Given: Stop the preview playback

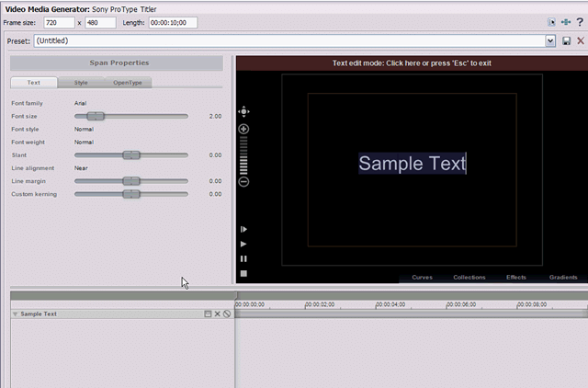Looking at the screenshot, I should pyautogui.click(x=243, y=274).
